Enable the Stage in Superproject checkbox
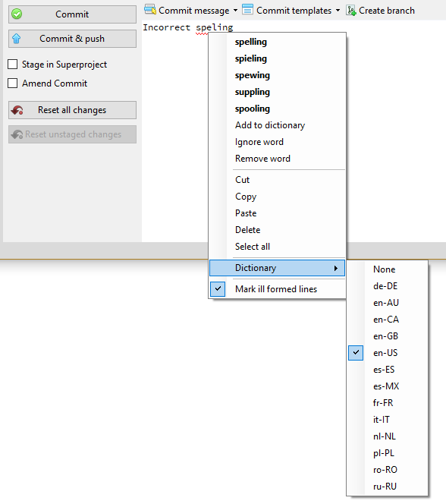Viewport: 446px width, 504px height. click(13, 65)
